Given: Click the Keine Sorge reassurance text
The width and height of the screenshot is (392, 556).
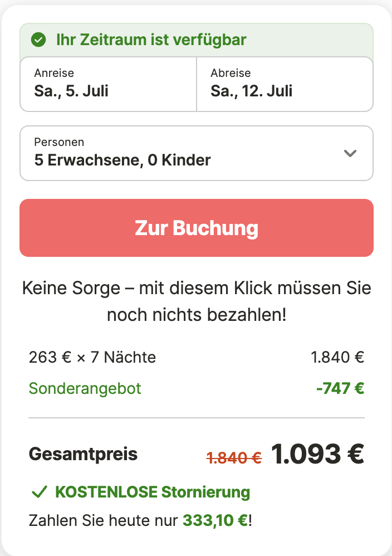Looking at the screenshot, I should point(197,301).
